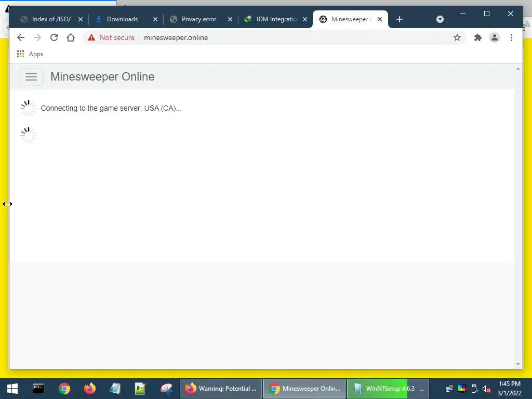Close the Index of /ISO/ tab
The image size is (532, 399).
(x=81, y=19)
